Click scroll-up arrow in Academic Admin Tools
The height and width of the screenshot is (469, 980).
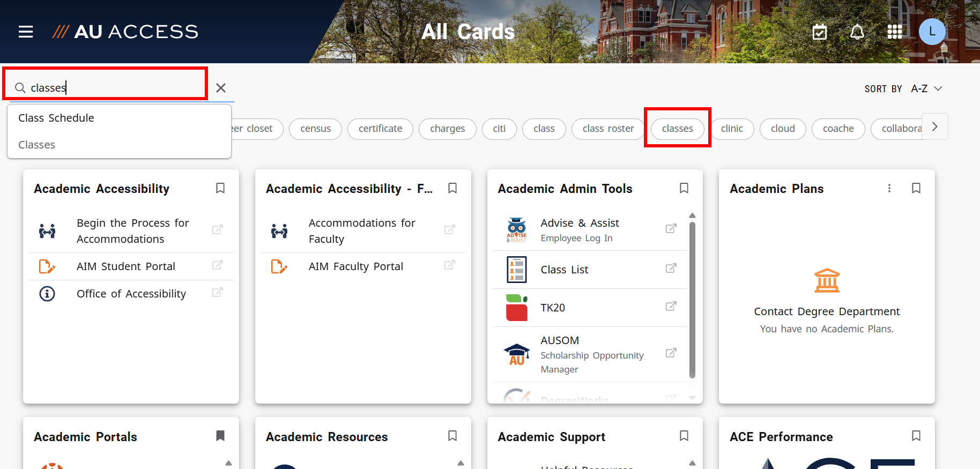[692, 215]
